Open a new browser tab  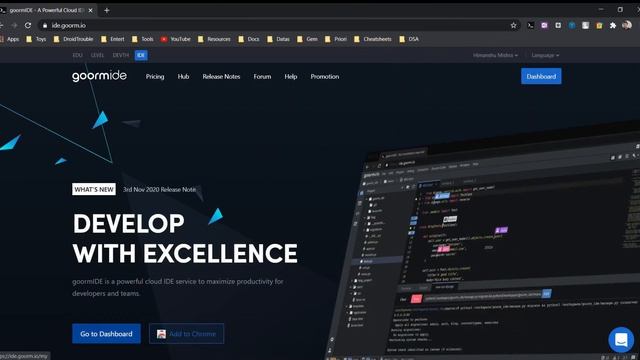107,10
